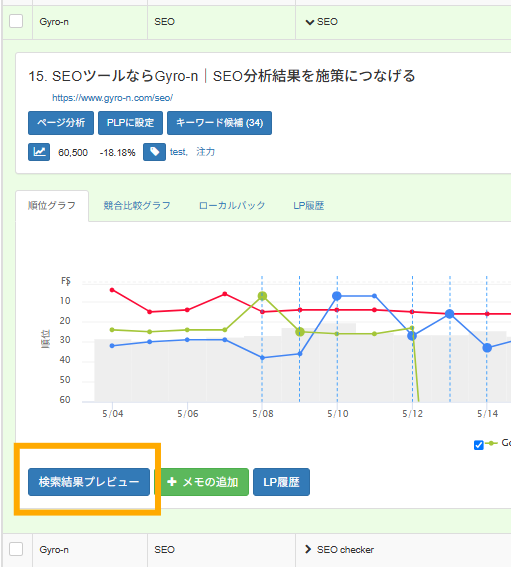Click the test tag link

pyautogui.click(x=178, y=152)
